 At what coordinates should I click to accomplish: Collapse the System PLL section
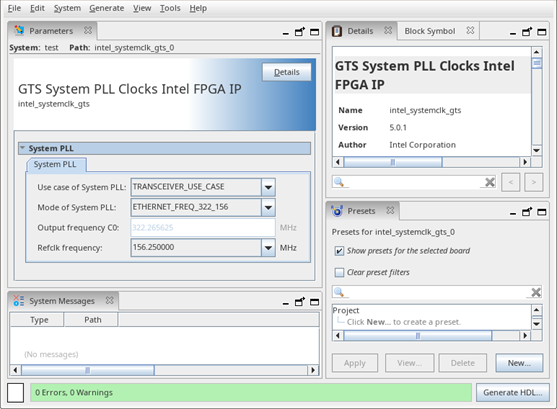pyautogui.click(x=22, y=148)
